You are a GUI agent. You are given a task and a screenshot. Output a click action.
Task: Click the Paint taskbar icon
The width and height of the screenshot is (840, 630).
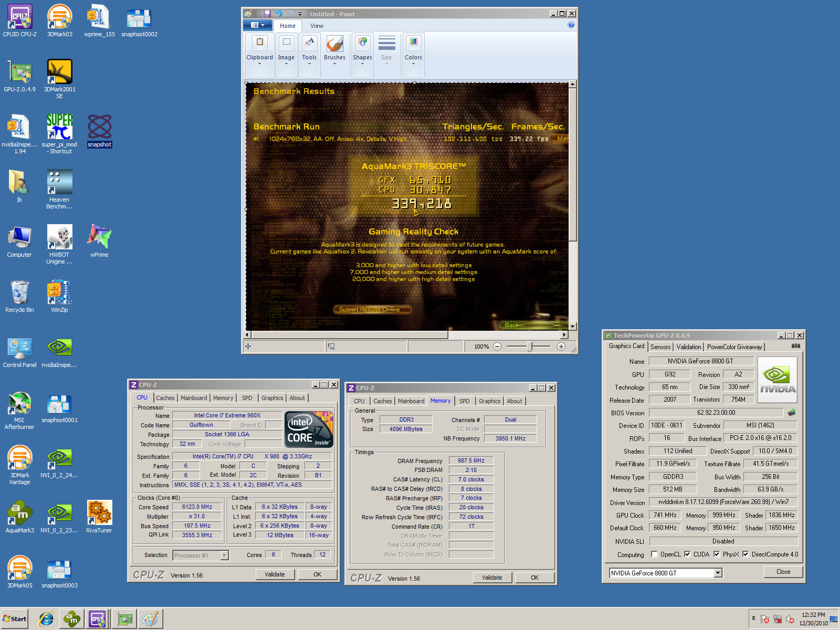150,619
